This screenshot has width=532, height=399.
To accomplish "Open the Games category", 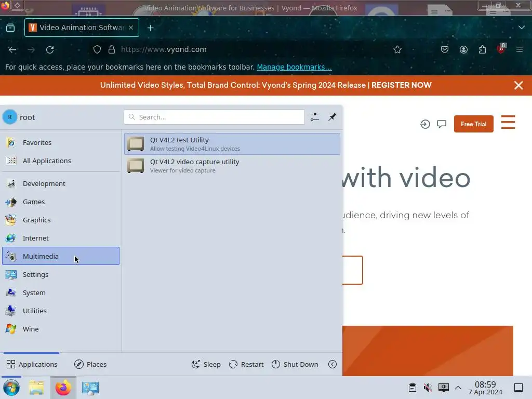I will click(61, 202).
